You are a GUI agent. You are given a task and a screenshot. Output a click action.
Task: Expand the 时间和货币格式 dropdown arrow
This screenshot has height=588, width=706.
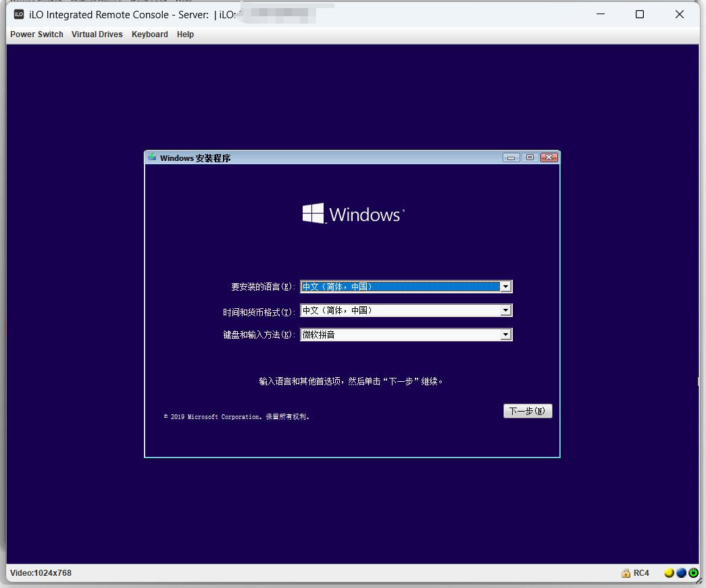(x=505, y=310)
